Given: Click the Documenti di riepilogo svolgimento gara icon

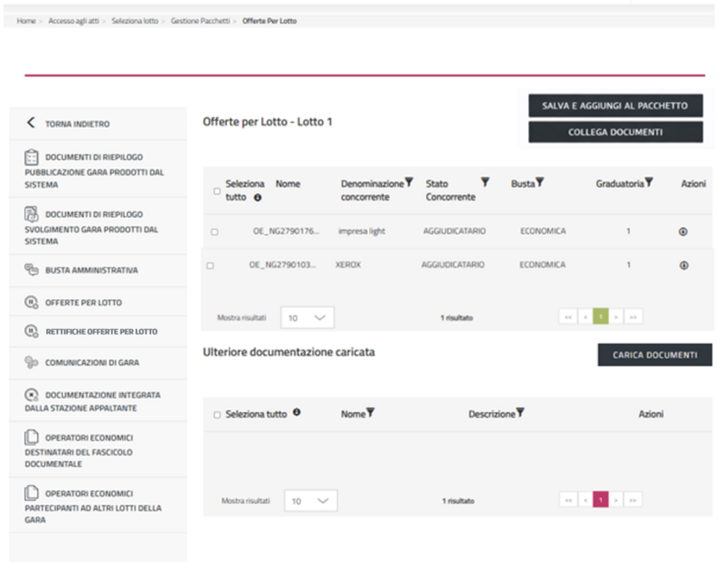Looking at the screenshot, I should coord(31,214).
